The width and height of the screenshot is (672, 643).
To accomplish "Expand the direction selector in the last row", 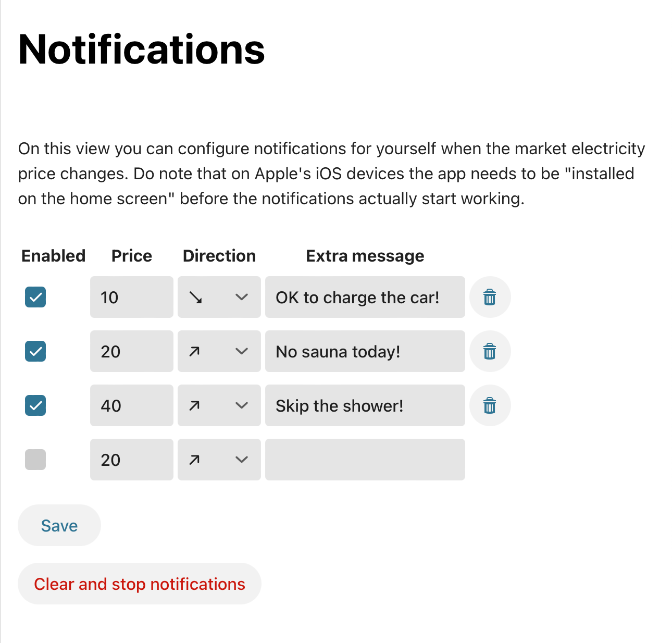I will (241, 460).
